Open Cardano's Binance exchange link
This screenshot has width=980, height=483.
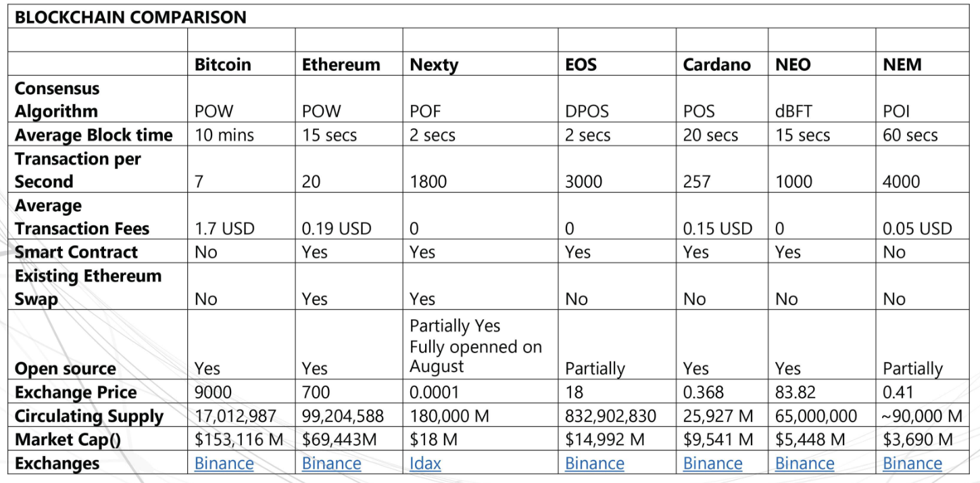[x=712, y=463]
